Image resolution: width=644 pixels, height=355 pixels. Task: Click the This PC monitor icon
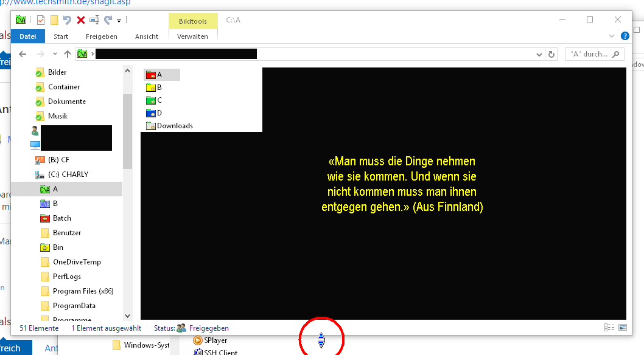coord(35,145)
